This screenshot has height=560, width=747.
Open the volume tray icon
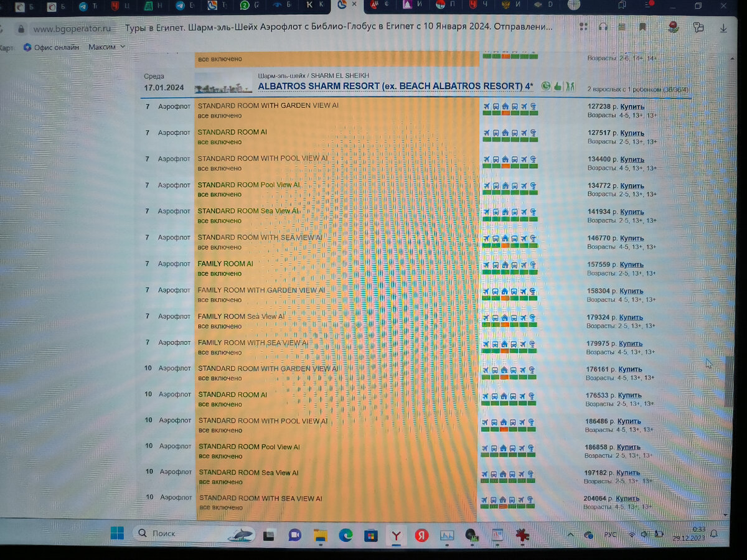coord(645,534)
